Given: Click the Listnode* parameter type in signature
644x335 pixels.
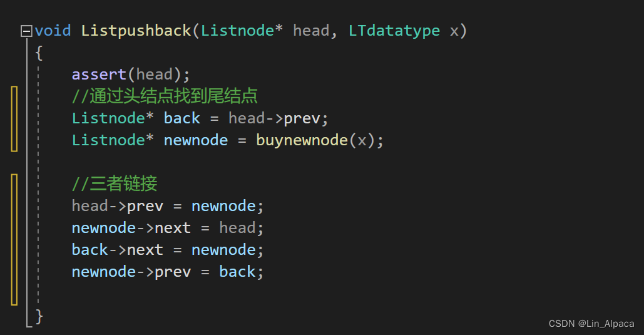Looking at the screenshot, I should pyautogui.click(x=242, y=31).
